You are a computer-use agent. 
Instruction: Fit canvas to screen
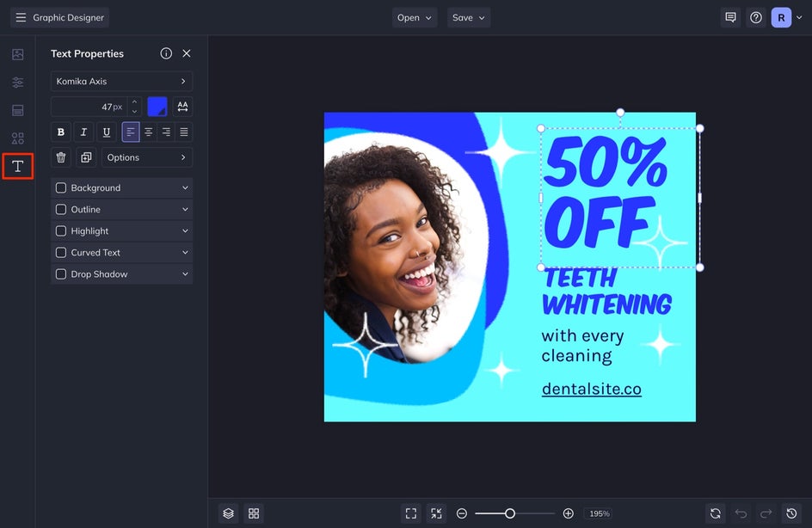coord(411,513)
